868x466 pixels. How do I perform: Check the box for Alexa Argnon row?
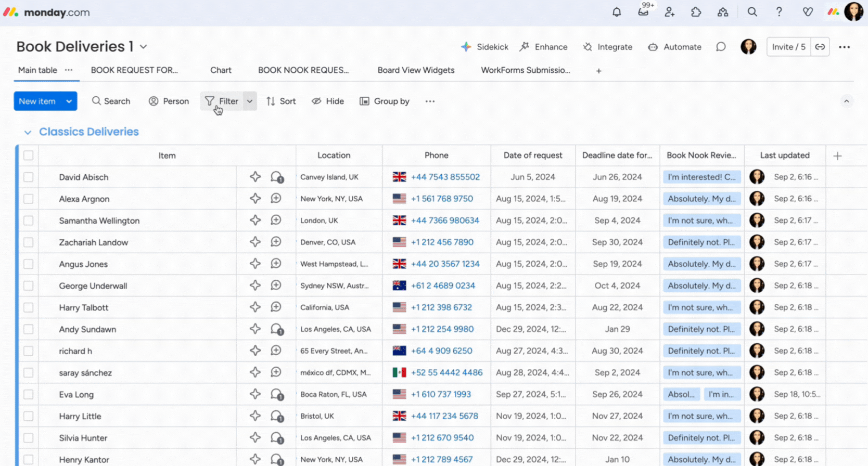click(29, 199)
